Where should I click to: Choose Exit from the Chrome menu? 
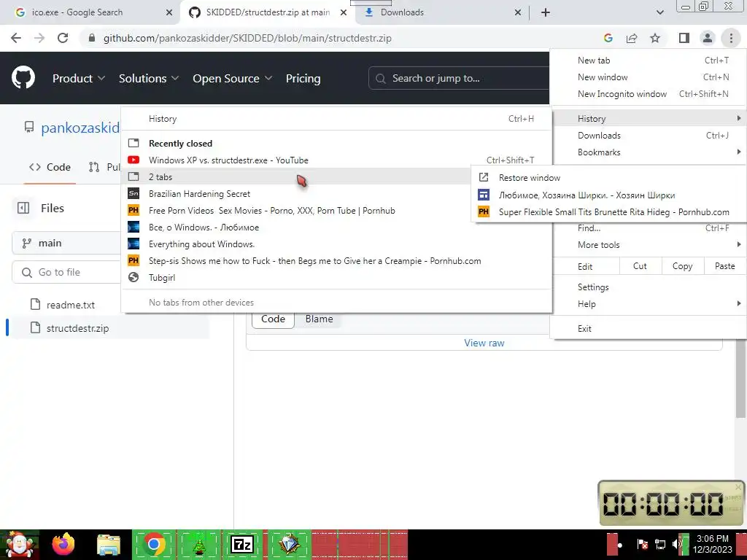(648, 329)
